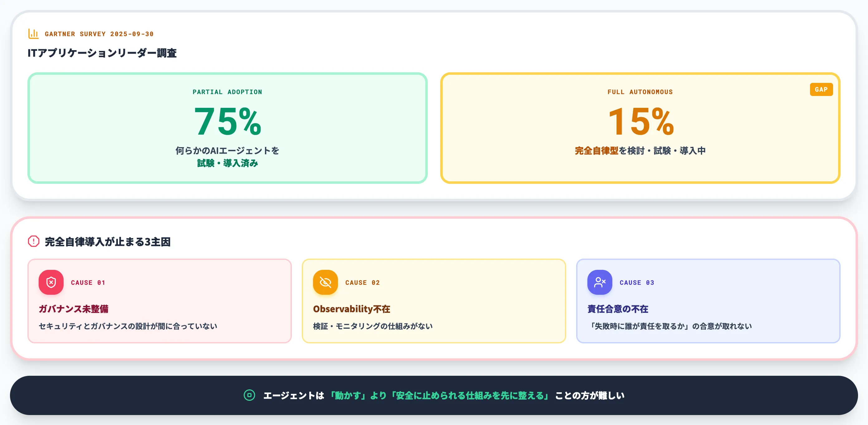Click the banner text エージェントは
This screenshot has width=868, height=425.
(x=293, y=395)
